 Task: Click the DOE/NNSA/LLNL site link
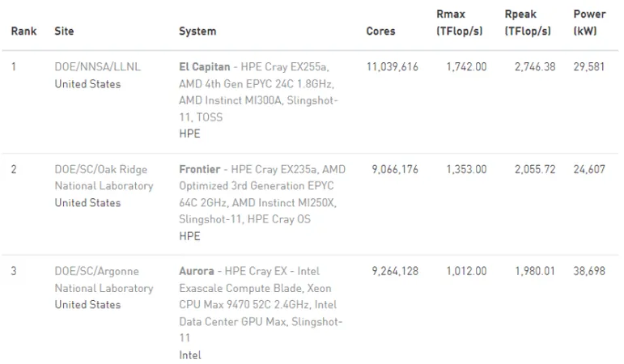[97, 67]
